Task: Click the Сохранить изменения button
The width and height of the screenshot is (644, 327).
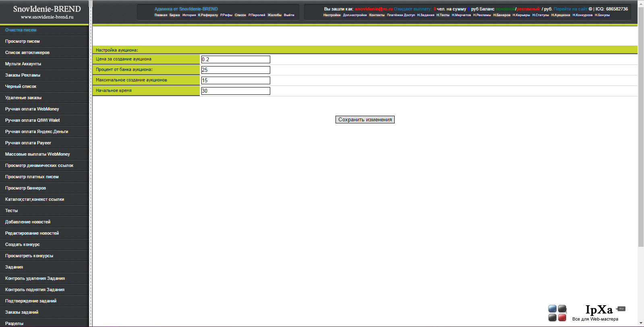Action: coord(365,119)
